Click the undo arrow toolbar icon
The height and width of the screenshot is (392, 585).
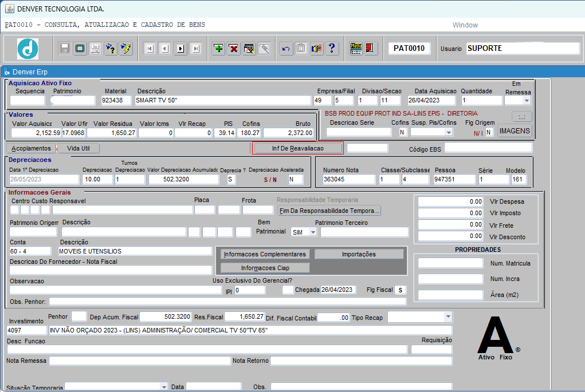pyautogui.click(x=286, y=49)
